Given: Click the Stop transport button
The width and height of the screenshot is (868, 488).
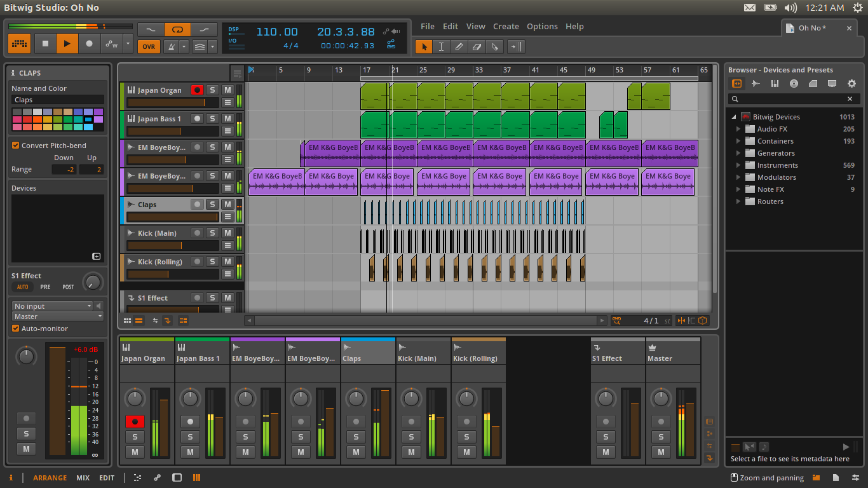Looking at the screenshot, I should tap(44, 44).
